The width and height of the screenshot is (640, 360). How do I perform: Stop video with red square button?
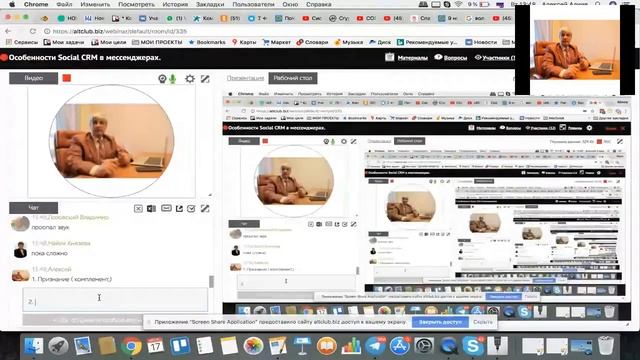[x=67, y=78]
